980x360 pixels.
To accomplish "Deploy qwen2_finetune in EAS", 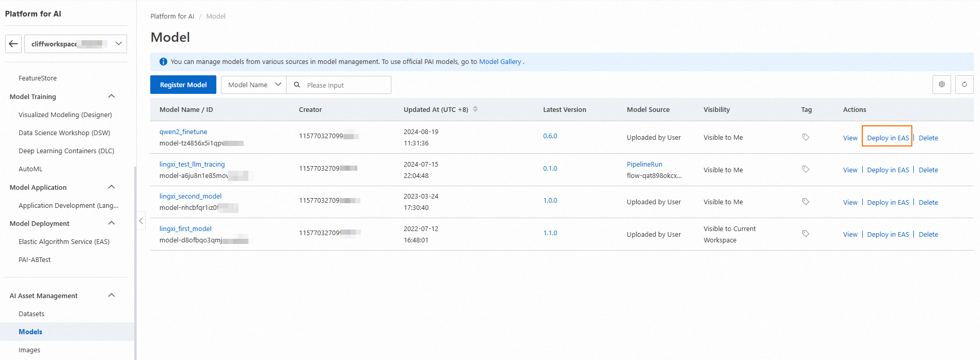I will [888, 138].
